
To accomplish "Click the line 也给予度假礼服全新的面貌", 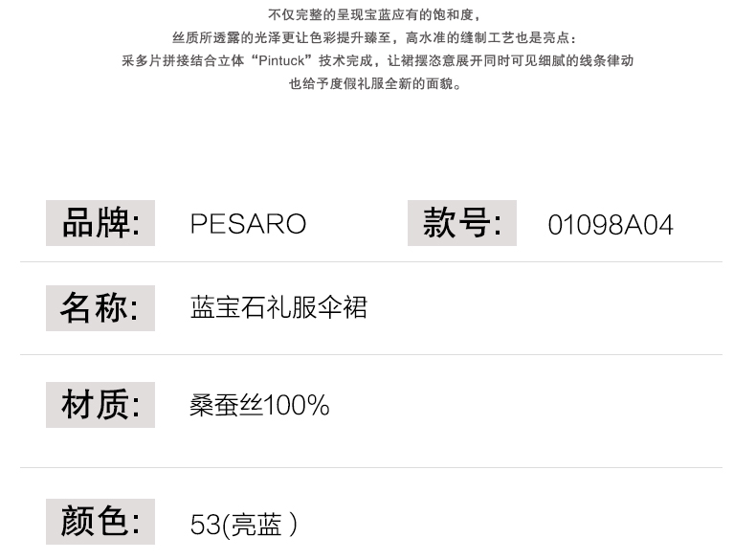I will coord(376,83).
